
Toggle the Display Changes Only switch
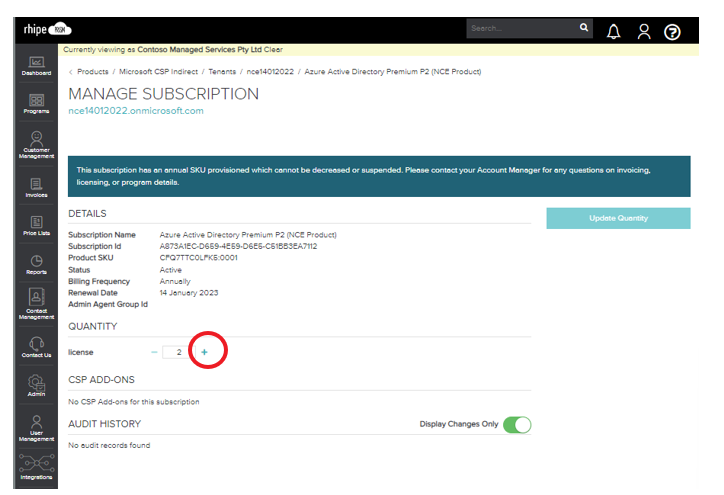point(517,424)
